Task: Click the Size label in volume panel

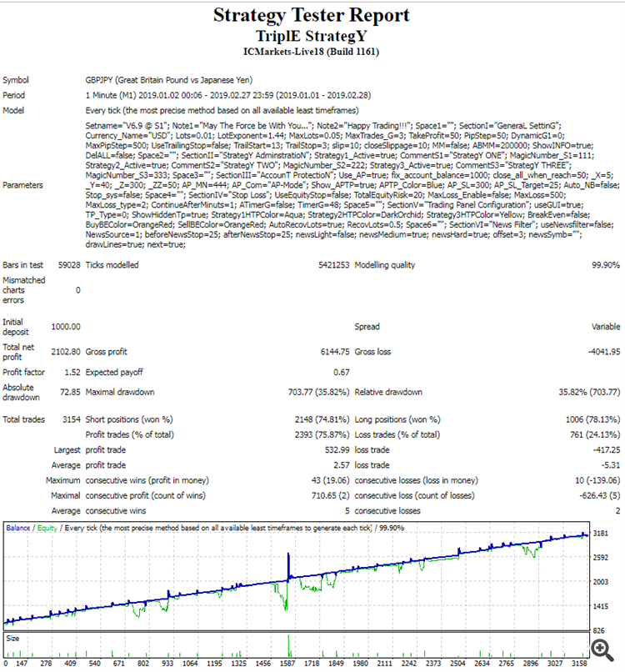Action: 12,639
